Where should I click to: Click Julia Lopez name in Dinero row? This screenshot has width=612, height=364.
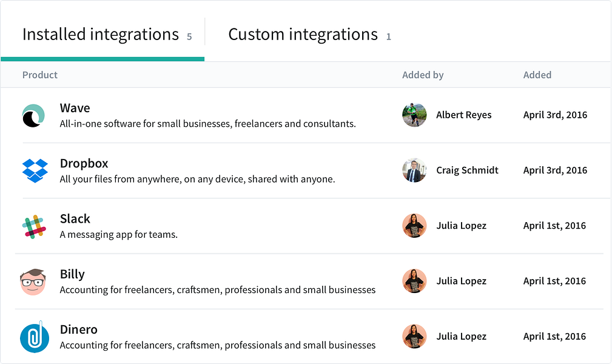pyautogui.click(x=462, y=337)
